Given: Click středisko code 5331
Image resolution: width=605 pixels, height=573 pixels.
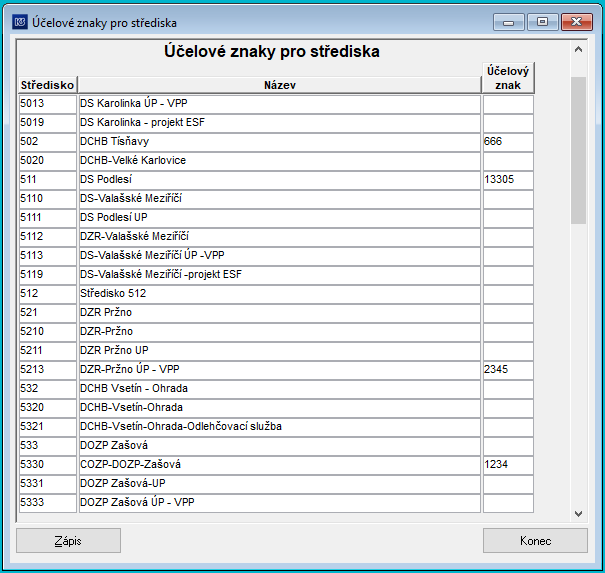Looking at the screenshot, I should [48, 483].
